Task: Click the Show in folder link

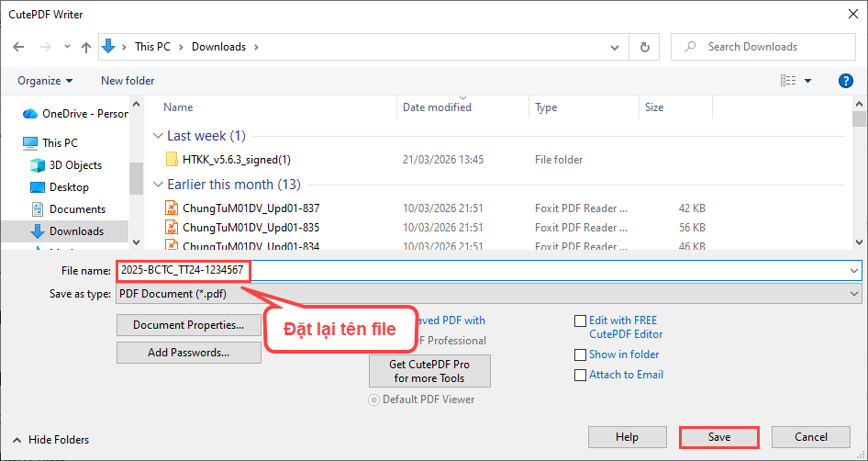Action: point(624,354)
